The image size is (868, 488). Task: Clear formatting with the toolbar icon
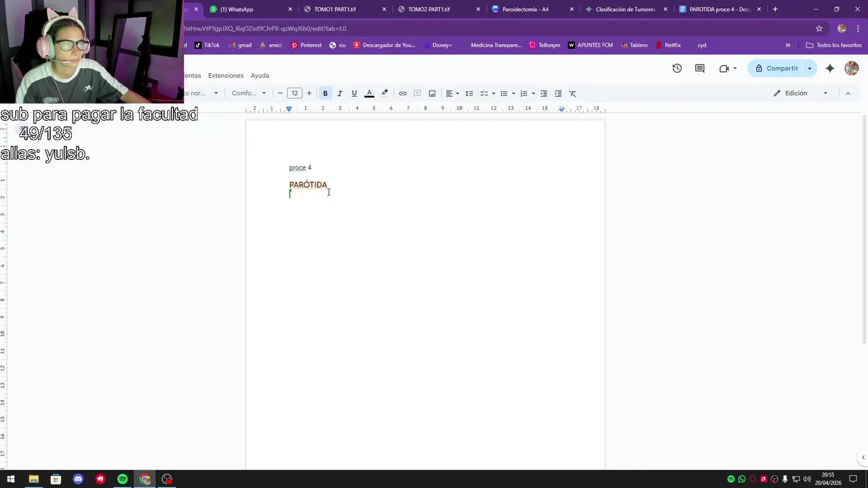[x=572, y=94]
